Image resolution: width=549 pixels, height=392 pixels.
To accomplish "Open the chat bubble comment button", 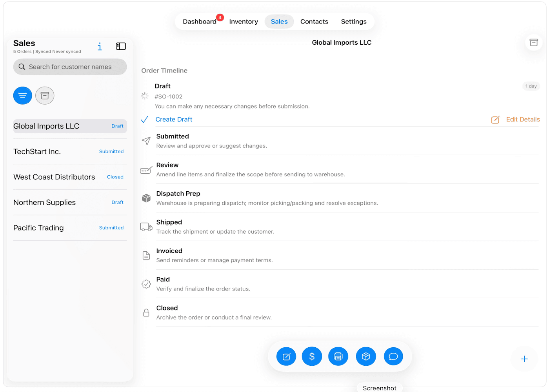I will (393, 356).
